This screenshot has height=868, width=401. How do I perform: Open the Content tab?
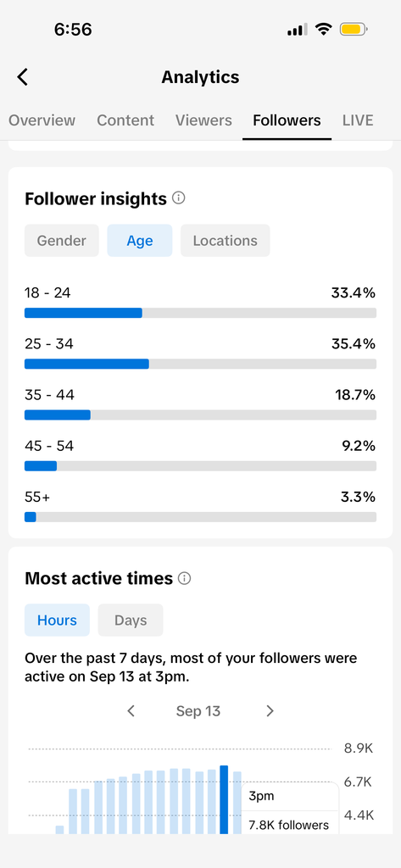pos(125,120)
